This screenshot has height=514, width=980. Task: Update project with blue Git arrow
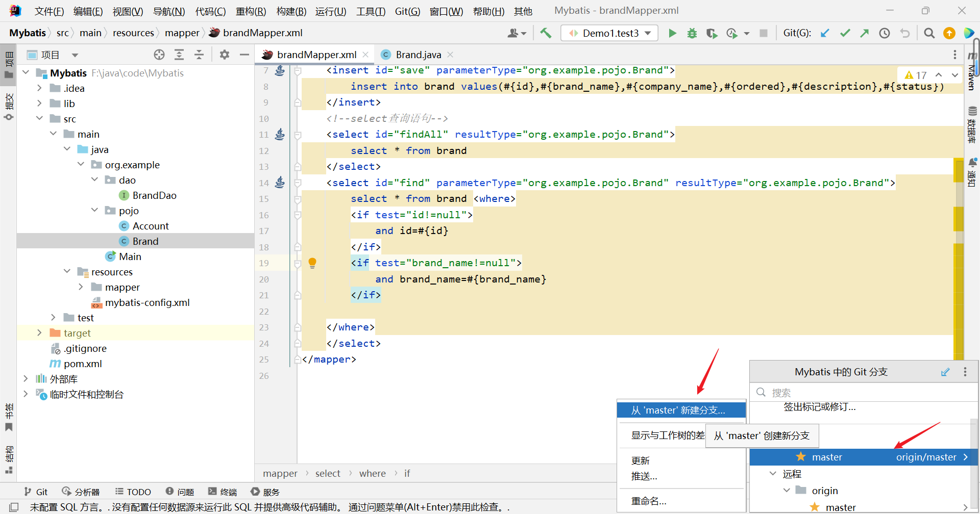(825, 33)
